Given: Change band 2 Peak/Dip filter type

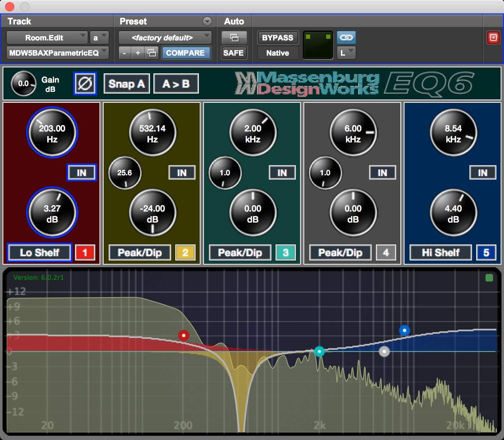Looking at the screenshot, I should pyautogui.click(x=140, y=252).
